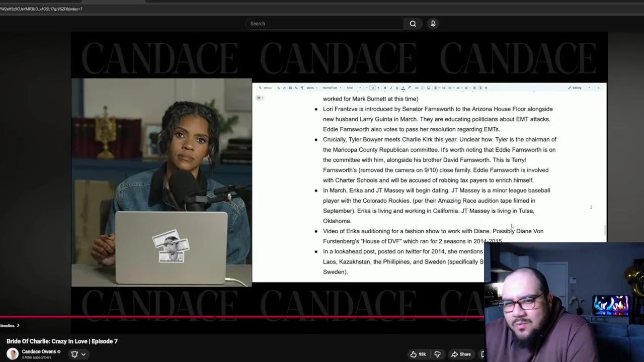Toggle Italic formatting in Docs toolbar
This screenshot has height=362, width=644.
[391, 88]
